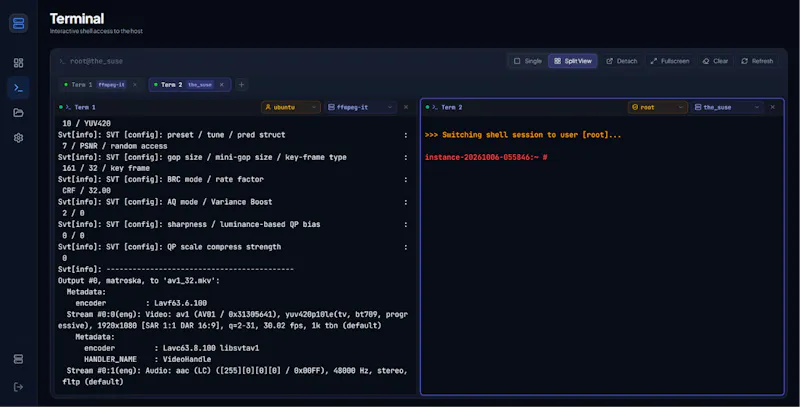The width and height of the screenshot is (800, 407).
Task: Open the file manager folder icon
Action: (x=18, y=113)
